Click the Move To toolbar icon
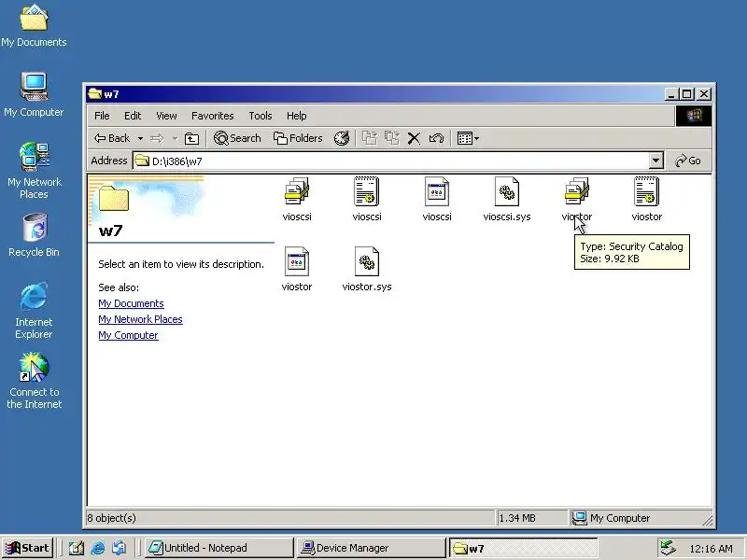The width and height of the screenshot is (747, 560). coord(369,138)
